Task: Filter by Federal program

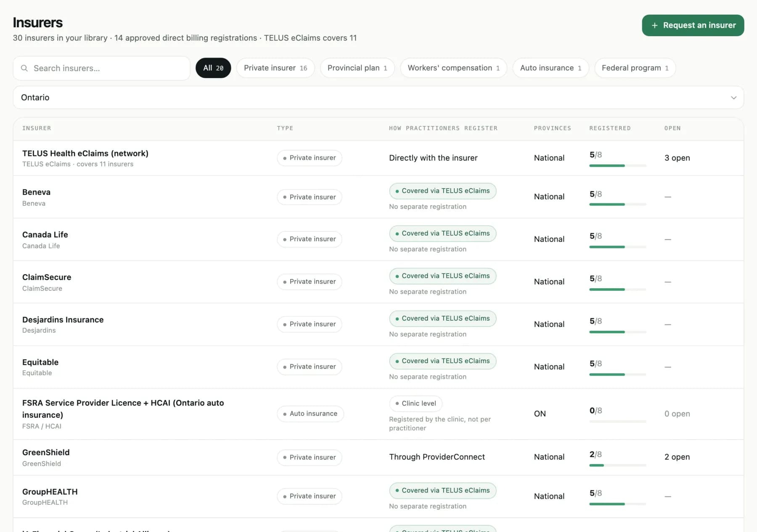Action: pyautogui.click(x=635, y=68)
